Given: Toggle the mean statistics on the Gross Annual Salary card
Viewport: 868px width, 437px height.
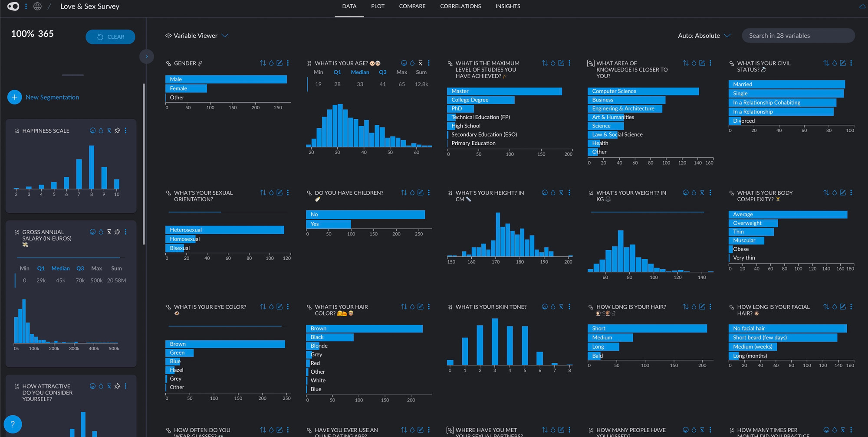Looking at the screenshot, I should (x=109, y=232).
